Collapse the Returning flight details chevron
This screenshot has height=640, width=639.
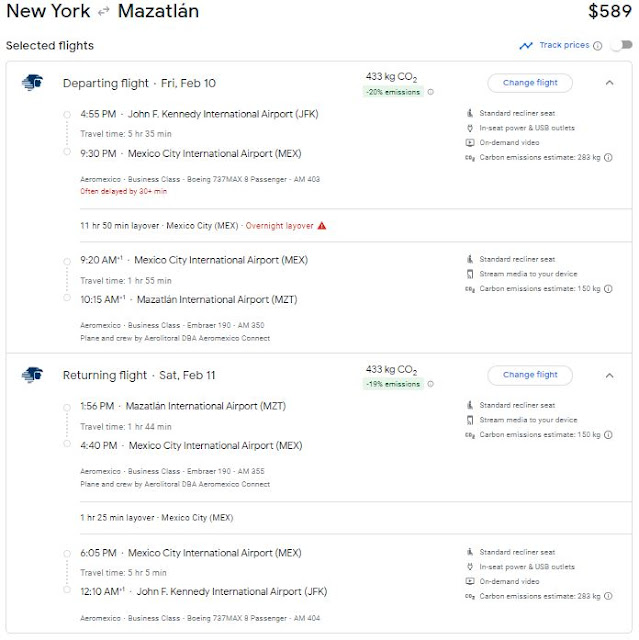(609, 375)
